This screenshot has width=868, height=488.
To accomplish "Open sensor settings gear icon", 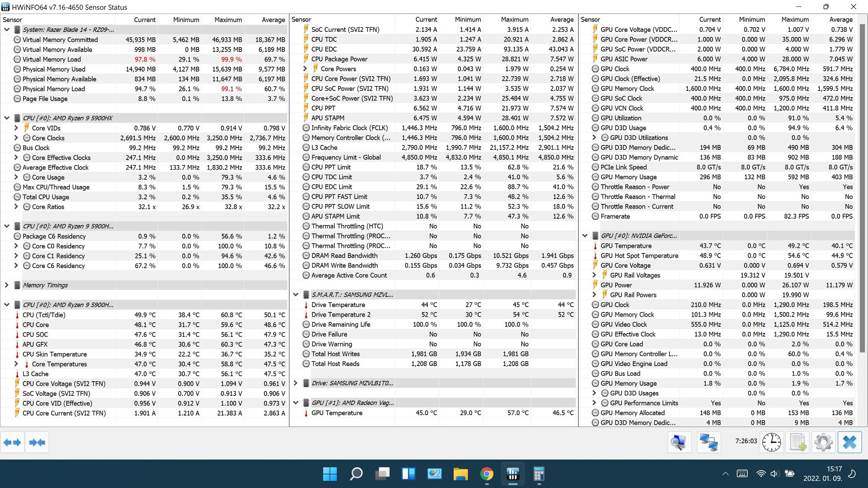I will (x=823, y=442).
